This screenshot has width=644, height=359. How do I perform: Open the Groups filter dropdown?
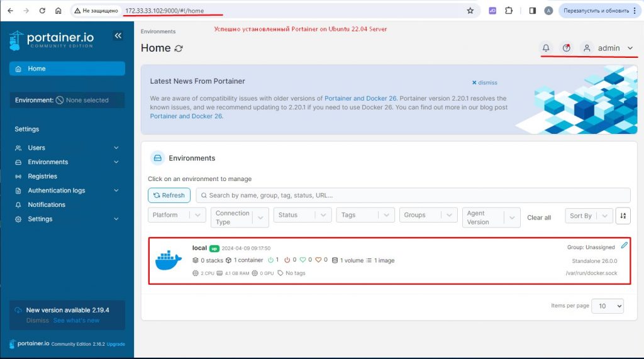428,215
